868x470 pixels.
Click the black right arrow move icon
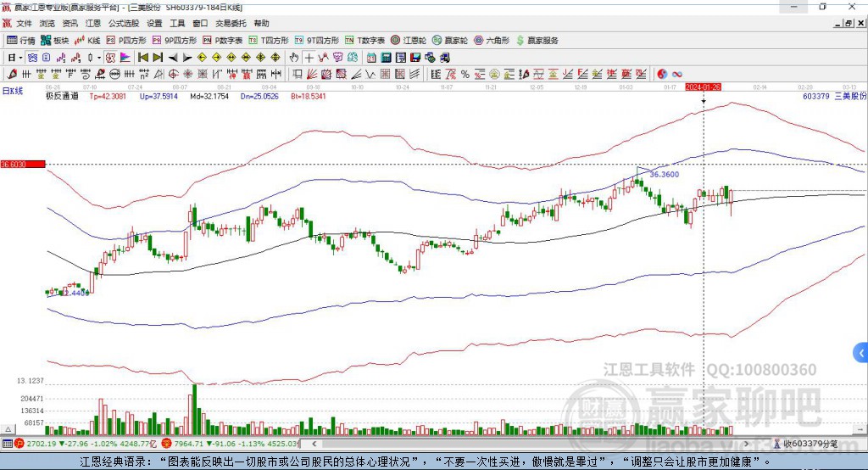pos(187,58)
